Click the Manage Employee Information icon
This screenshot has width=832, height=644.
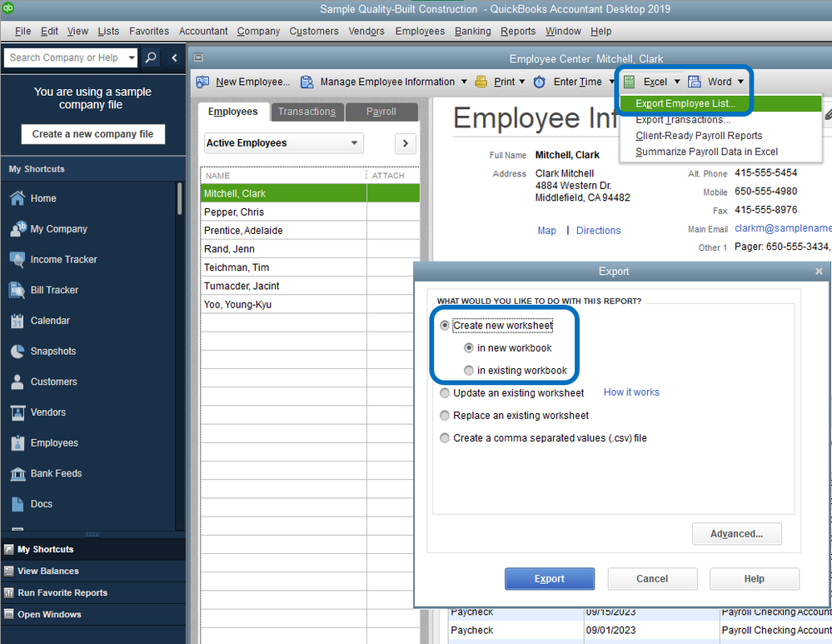coord(306,82)
